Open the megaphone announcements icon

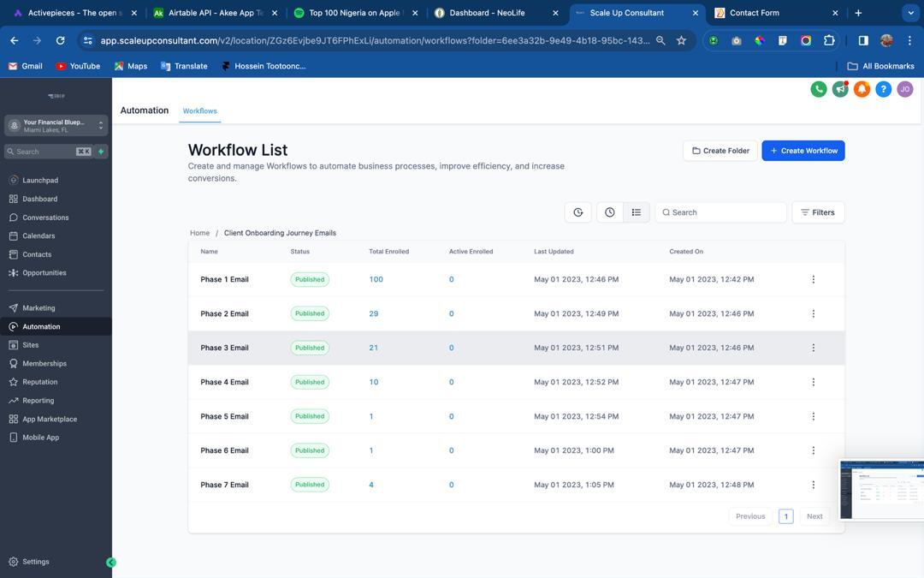pyautogui.click(x=840, y=89)
